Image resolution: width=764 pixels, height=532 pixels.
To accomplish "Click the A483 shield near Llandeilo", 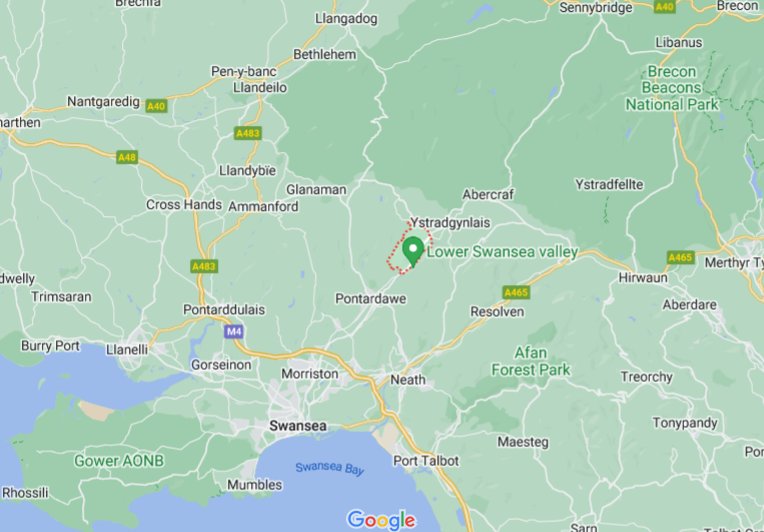I will [x=248, y=133].
